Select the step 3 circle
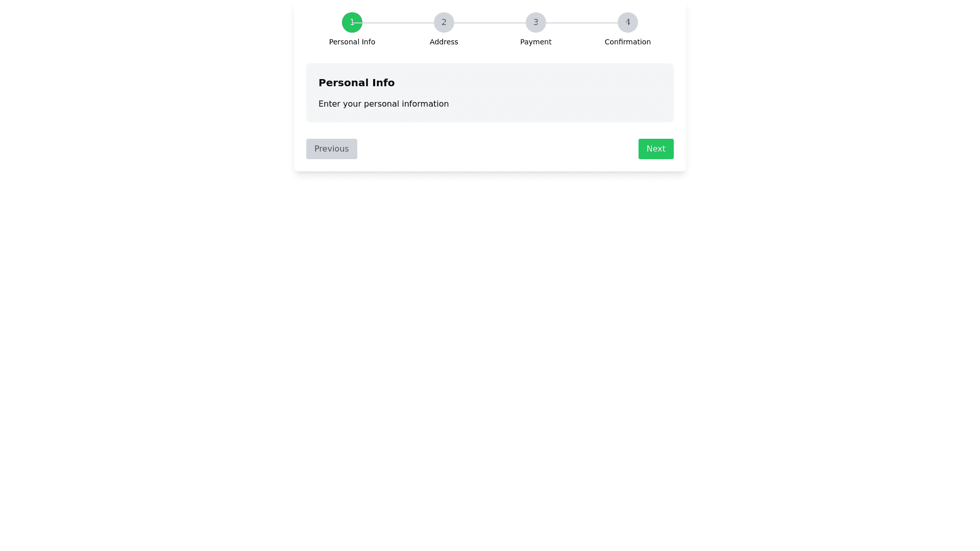 click(x=535, y=22)
